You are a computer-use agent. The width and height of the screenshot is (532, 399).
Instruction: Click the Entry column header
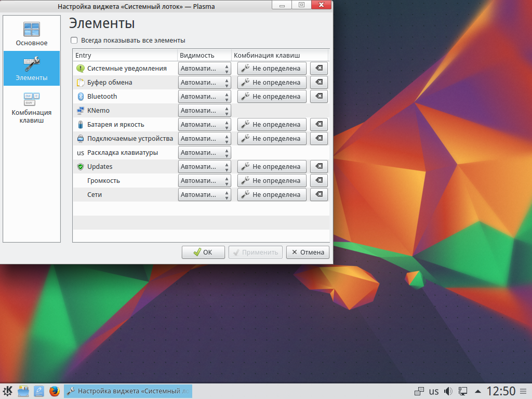pyautogui.click(x=125, y=55)
